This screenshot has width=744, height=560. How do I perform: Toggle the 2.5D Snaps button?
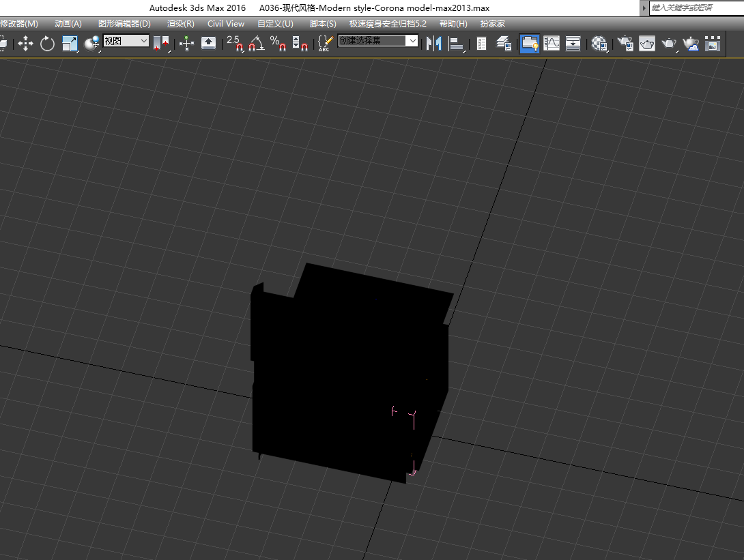pos(235,44)
